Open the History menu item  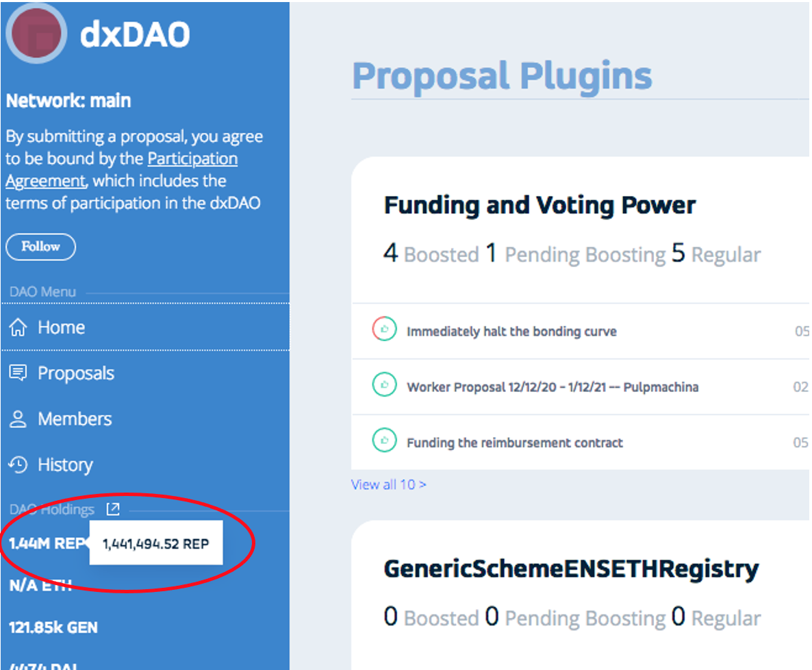65,465
